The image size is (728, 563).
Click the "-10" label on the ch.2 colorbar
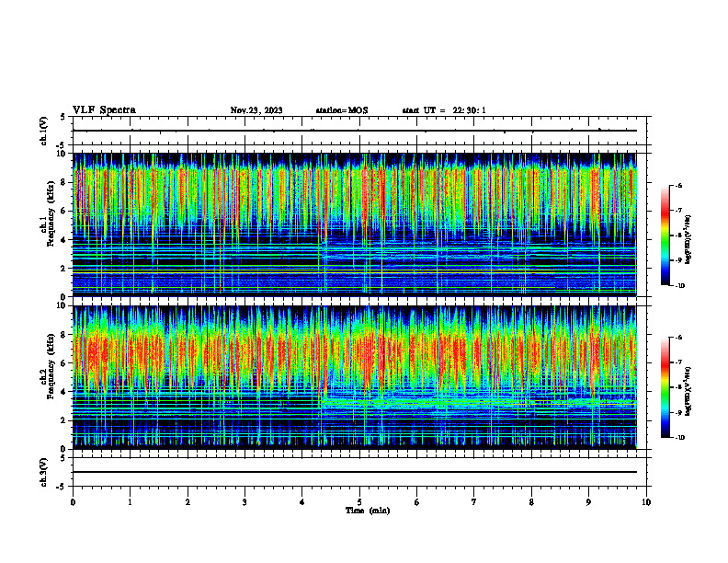[x=679, y=438]
